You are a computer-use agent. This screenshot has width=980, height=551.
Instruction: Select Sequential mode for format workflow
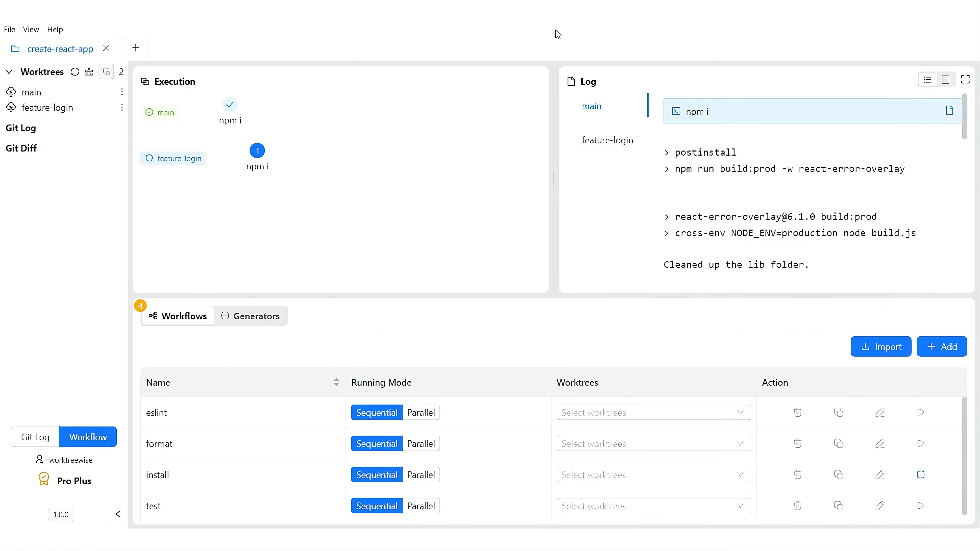(x=376, y=444)
